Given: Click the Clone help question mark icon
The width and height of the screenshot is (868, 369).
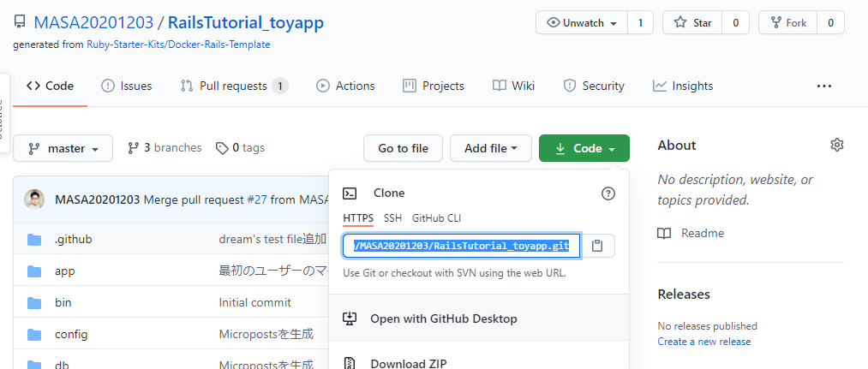Looking at the screenshot, I should coord(608,193).
